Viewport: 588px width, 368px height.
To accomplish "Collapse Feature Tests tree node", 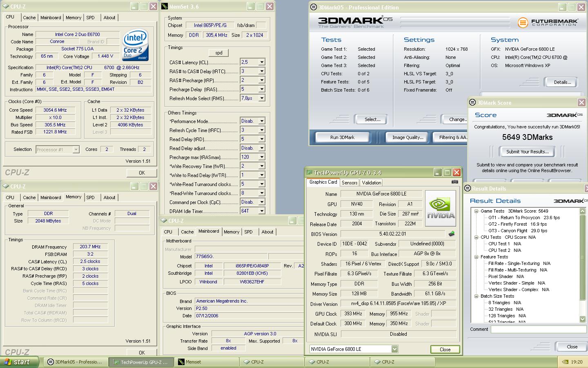I will tap(476, 257).
